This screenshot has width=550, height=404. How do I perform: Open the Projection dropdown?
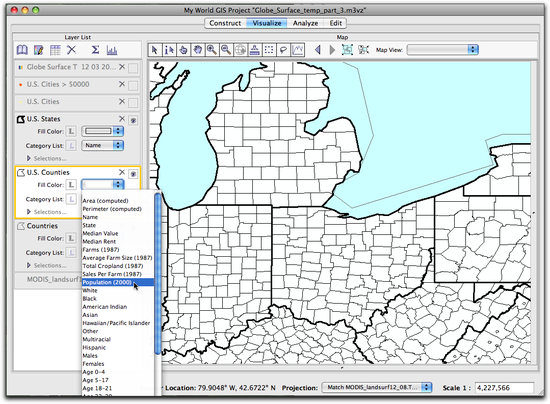point(377,387)
